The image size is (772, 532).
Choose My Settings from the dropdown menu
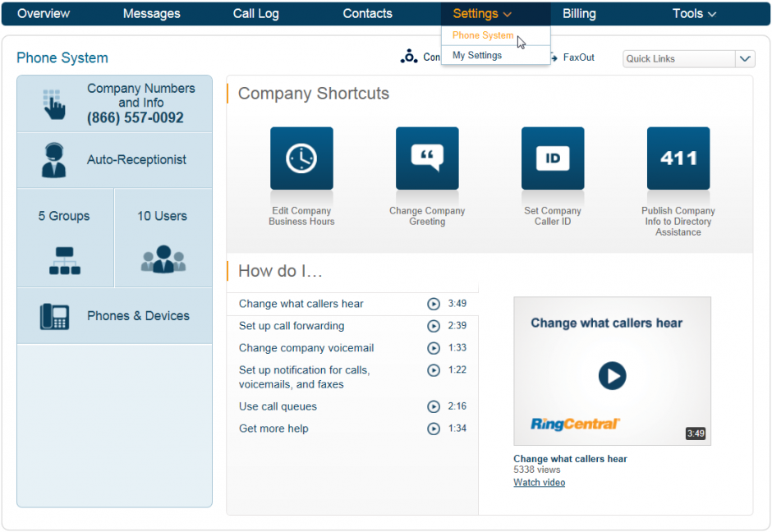[477, 55]
